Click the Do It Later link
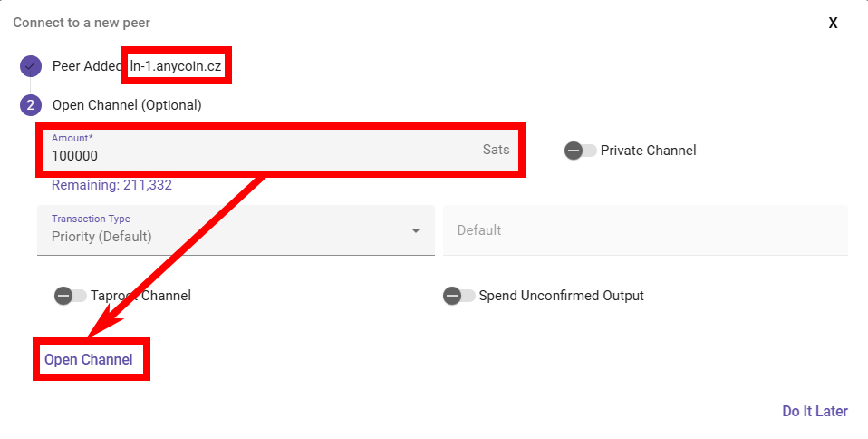Screen dimensions: 868x439 click(815, 411)
